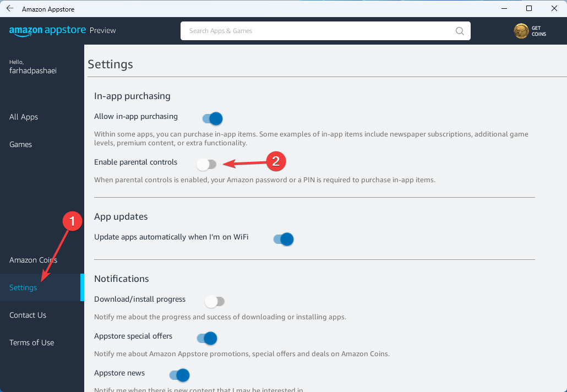
Task: Turn on Download/install progress notifications
Action: [215, 301]
